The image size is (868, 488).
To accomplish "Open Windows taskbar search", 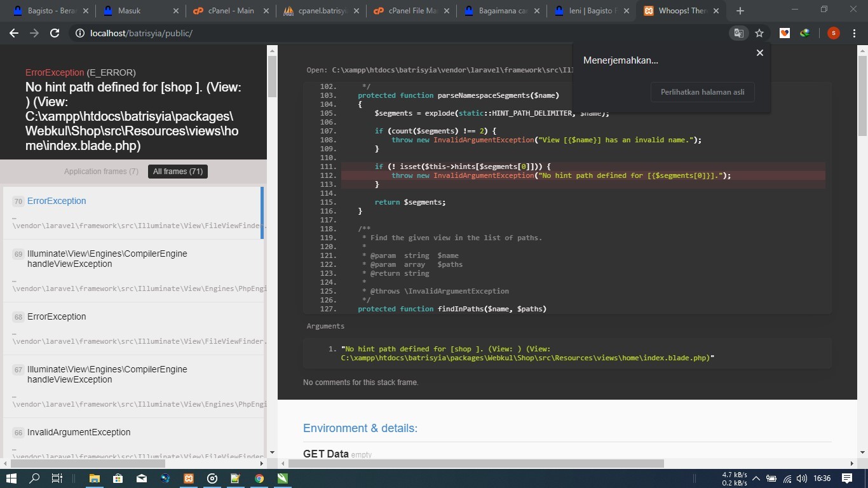I will [x=35, y=478].
